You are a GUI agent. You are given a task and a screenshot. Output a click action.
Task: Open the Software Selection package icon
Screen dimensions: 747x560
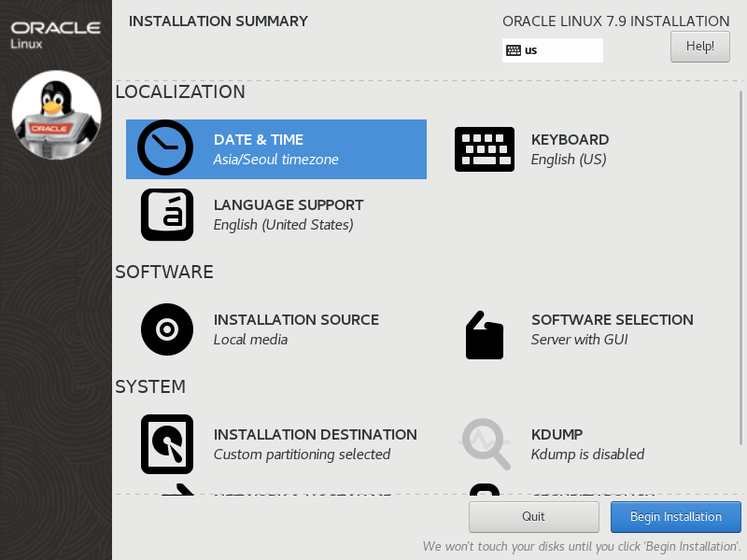click(485, 335)
